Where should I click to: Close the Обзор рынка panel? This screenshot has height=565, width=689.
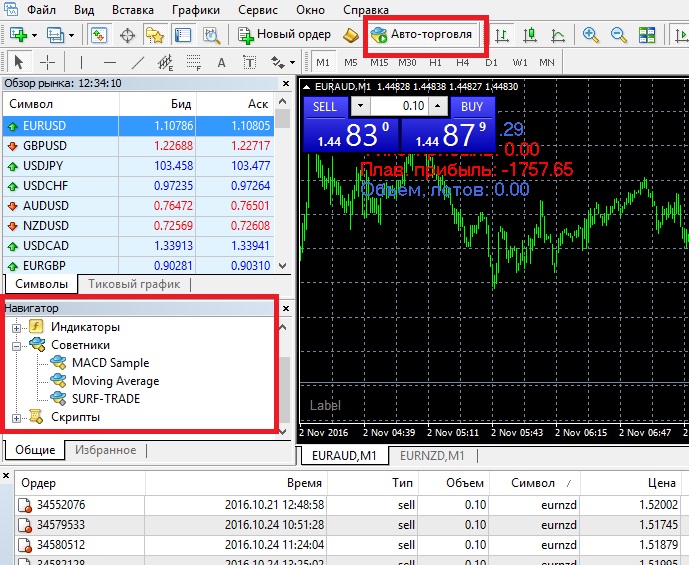285,83
